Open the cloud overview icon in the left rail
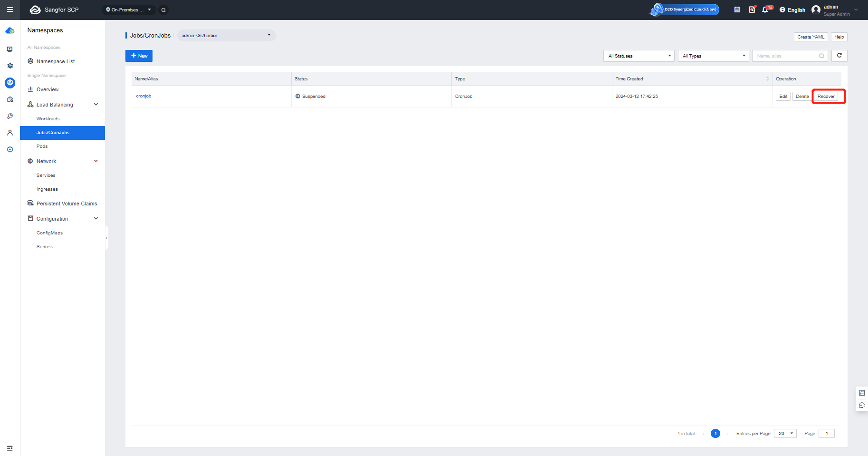The image size is (868, 456). coord(10,31)
